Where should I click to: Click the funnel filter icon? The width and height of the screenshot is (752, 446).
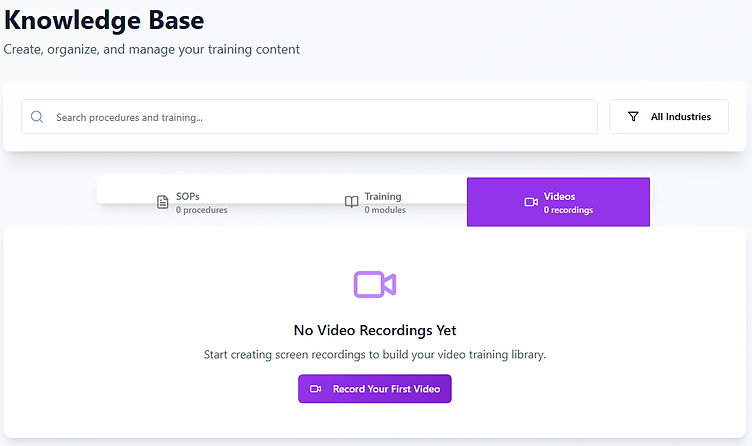633,117
